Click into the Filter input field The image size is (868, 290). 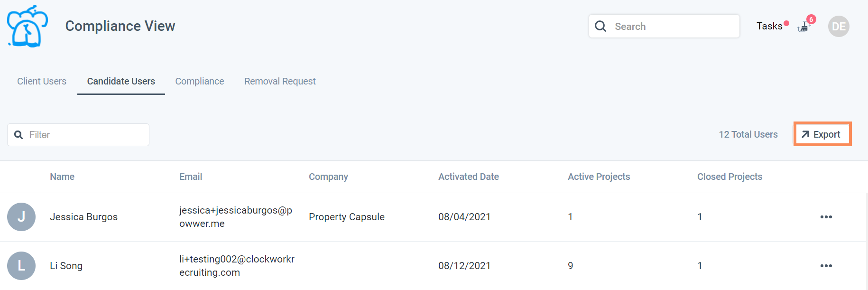[78, 135]
